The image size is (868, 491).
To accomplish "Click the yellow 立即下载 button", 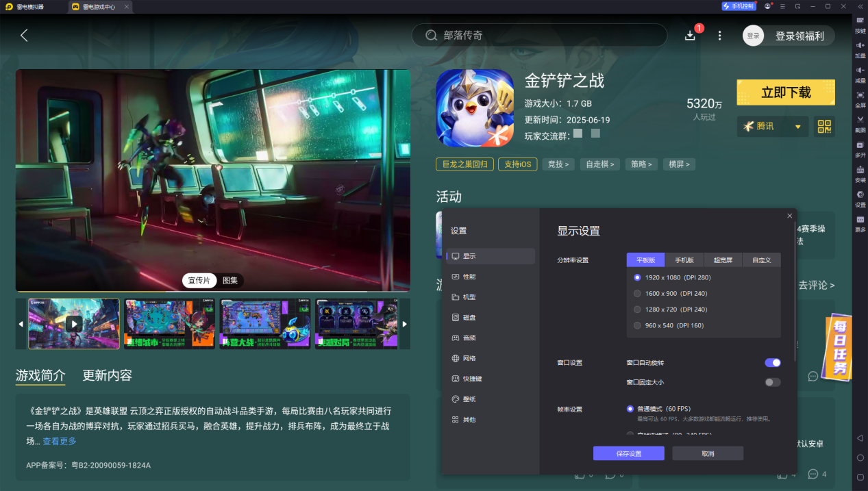I will pos(785,92).
